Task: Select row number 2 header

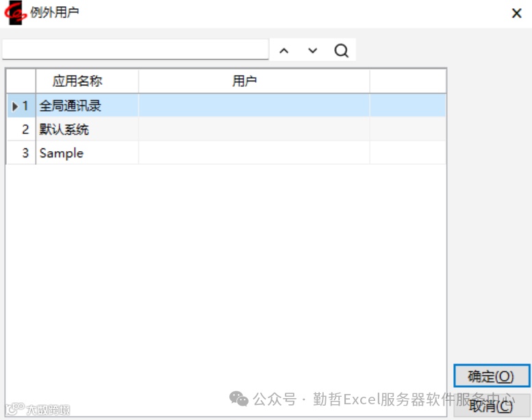Action: point(21,129)
